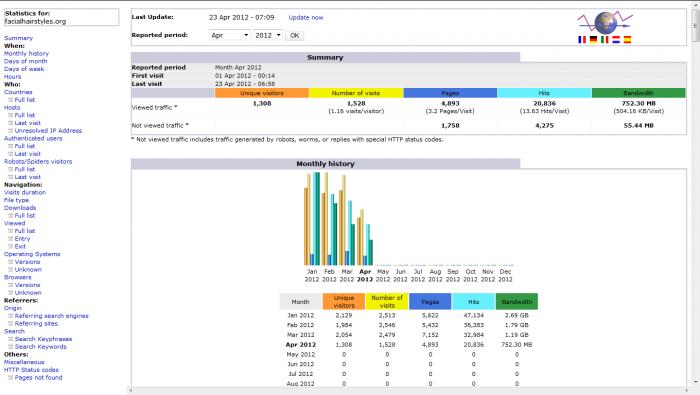This screenshot has width=700, height=395.
Task: Open Days of week in the sidebar
Action: (24, 69)
